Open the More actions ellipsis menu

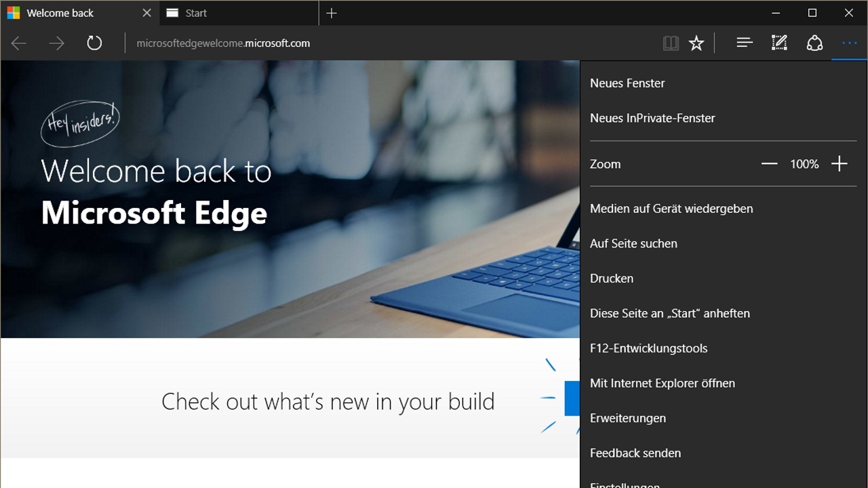(848, 43)
